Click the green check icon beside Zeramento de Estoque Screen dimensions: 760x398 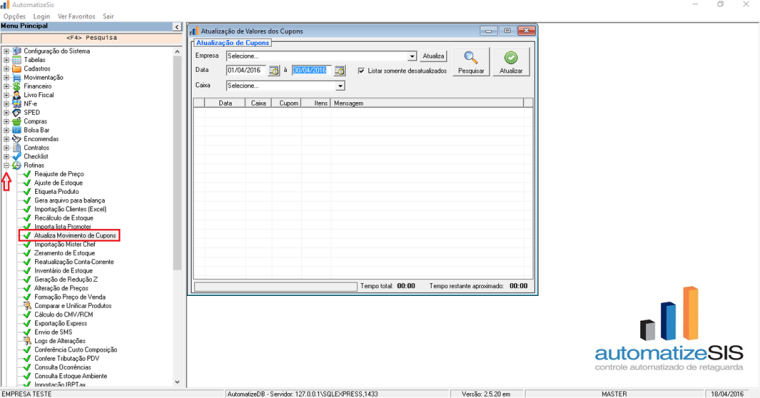pos(27,253)
